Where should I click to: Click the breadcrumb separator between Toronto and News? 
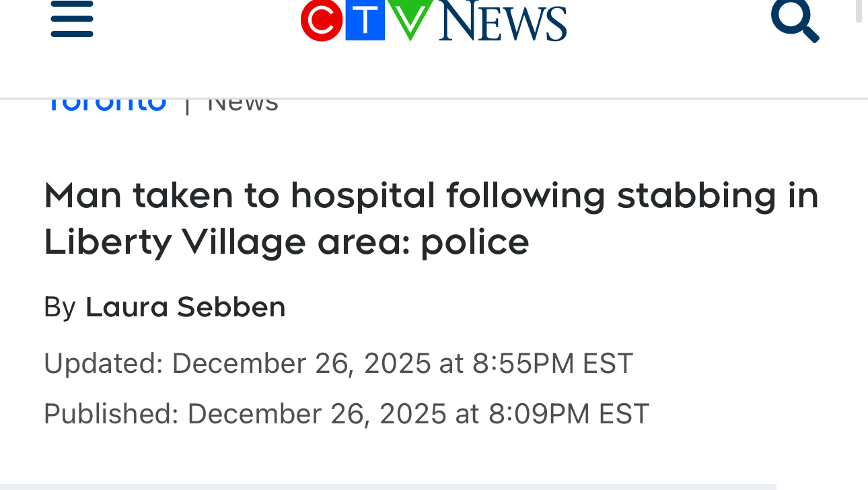(187, 104)
